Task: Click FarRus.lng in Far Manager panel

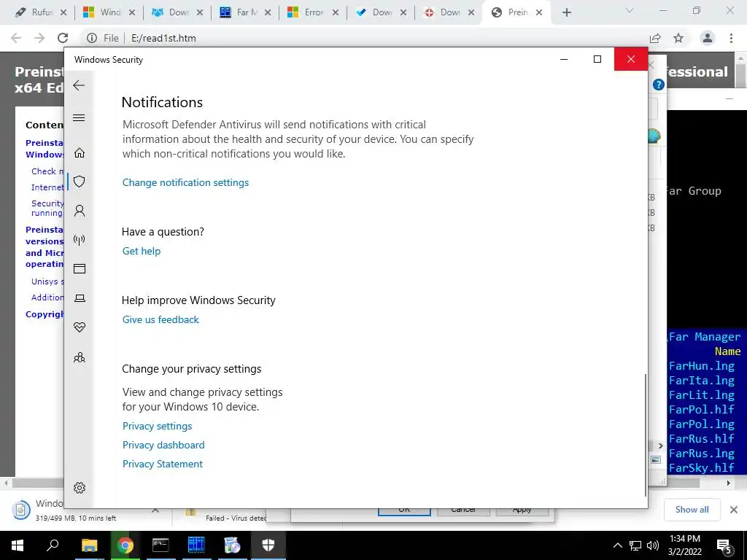Action: click(x=701, y=454)
